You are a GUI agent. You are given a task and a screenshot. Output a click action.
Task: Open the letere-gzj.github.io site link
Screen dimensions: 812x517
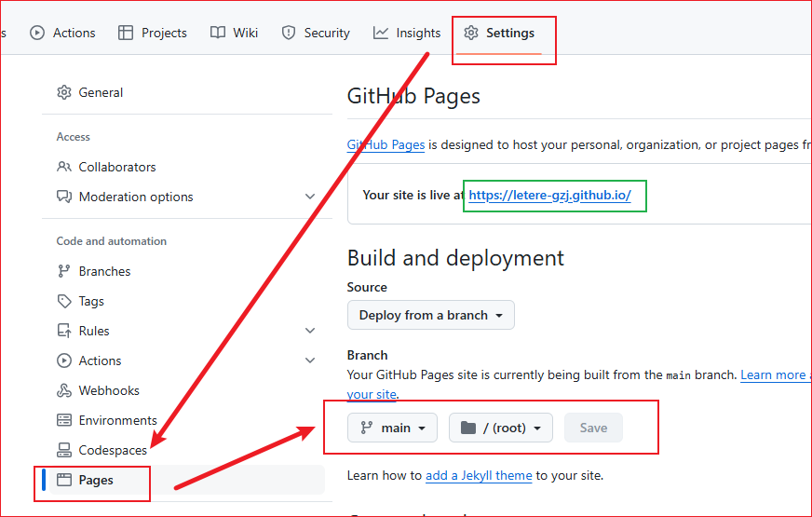click(x=549, y=196)
